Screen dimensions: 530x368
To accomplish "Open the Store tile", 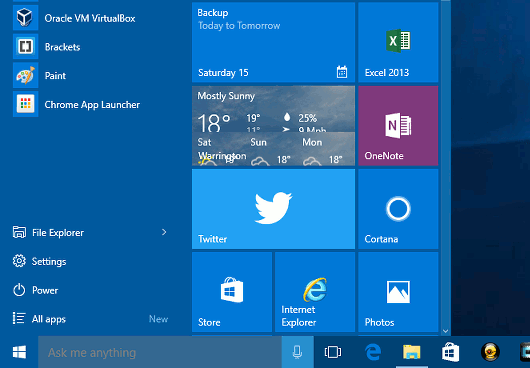I will point(232,292).
